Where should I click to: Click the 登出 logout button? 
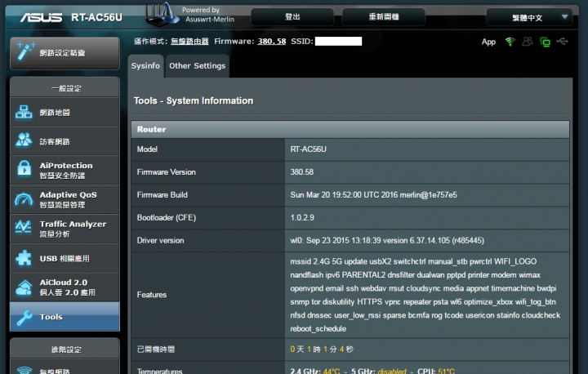[292, 17]
